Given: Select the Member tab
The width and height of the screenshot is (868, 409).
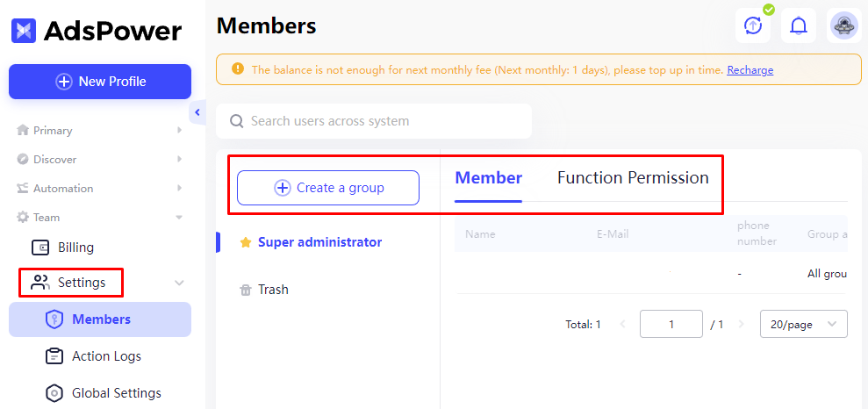Looking at the screenshot, I should click(488, 177).
